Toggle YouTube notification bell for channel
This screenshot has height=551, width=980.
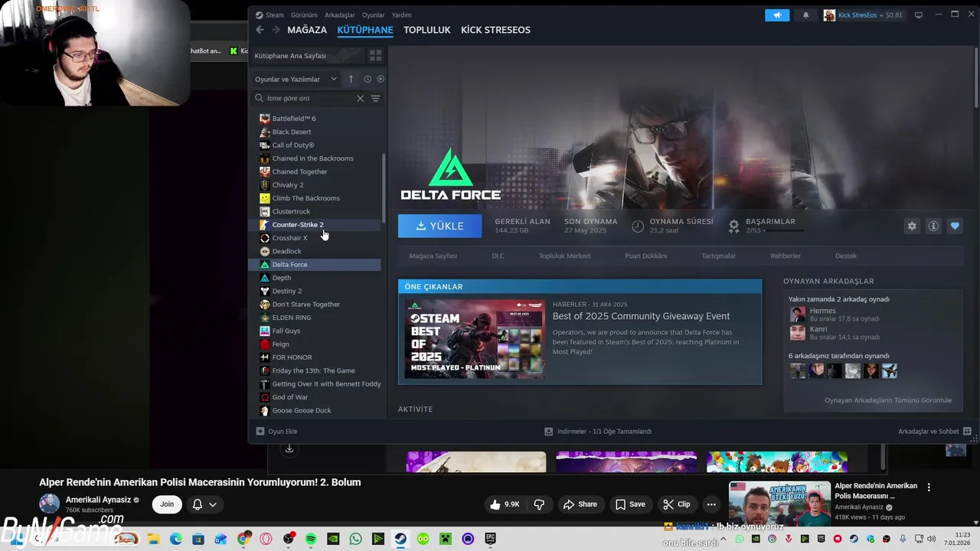coord(204,504)
